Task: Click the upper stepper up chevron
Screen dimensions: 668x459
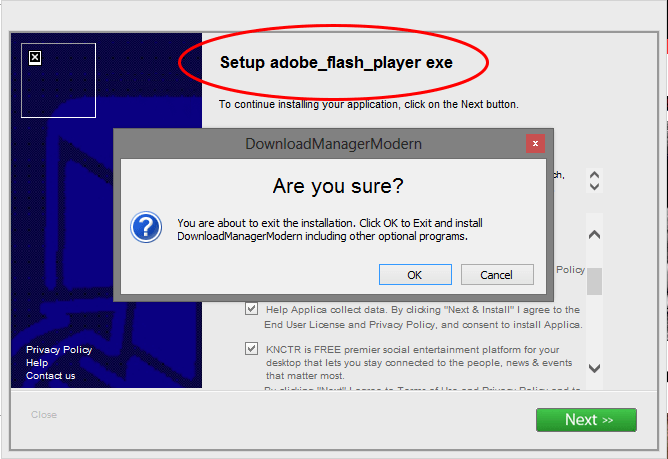Action: click(x=594, y=175)
